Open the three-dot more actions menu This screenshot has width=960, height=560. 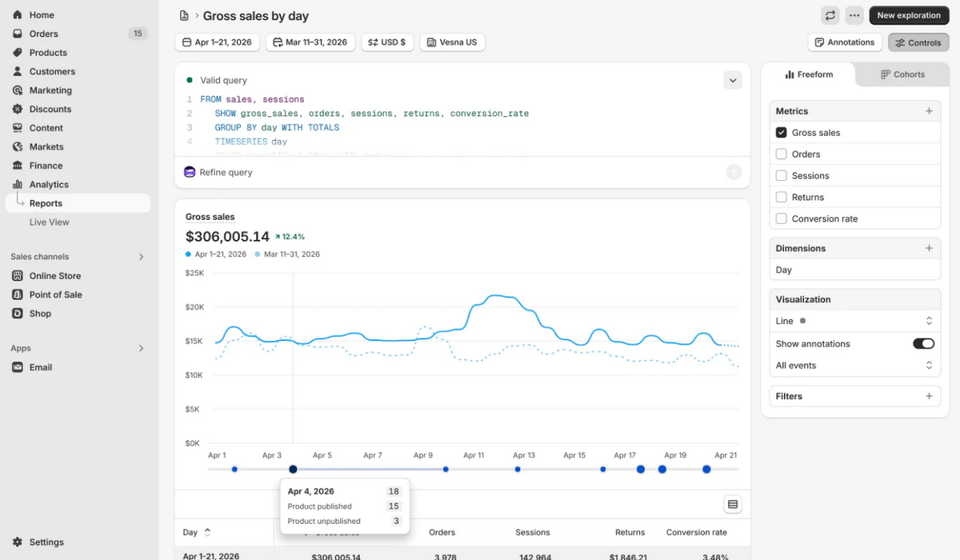point(854,15)
